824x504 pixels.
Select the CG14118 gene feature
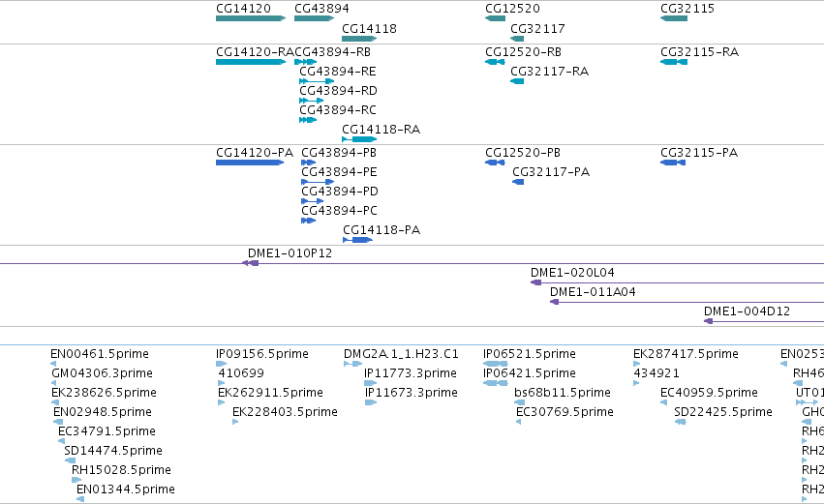[x=359, y=39]
